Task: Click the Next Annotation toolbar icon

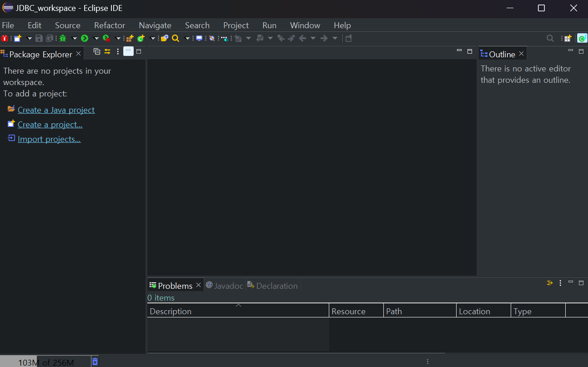Action: coord(238,39)
